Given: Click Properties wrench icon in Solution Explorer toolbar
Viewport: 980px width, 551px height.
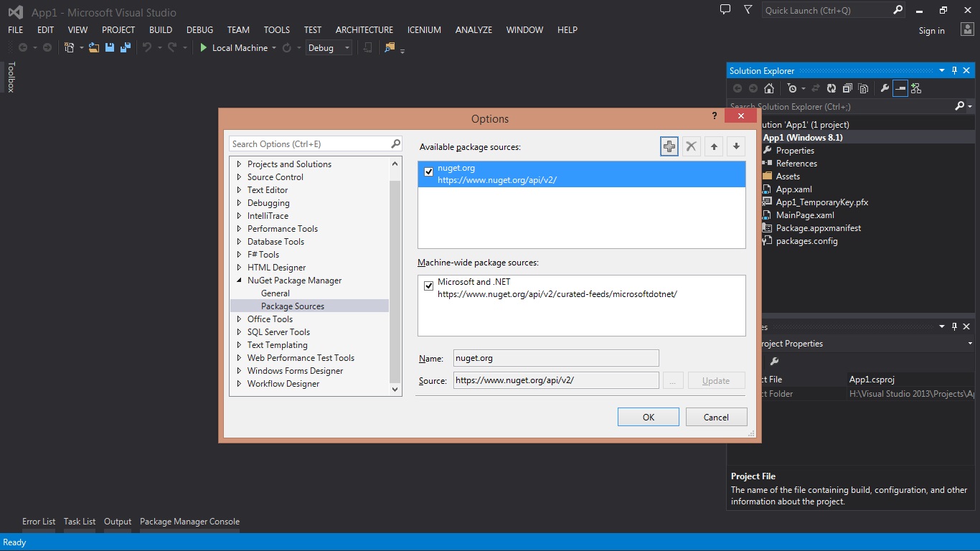Looking at the screenshot, I should click(885, 88).
